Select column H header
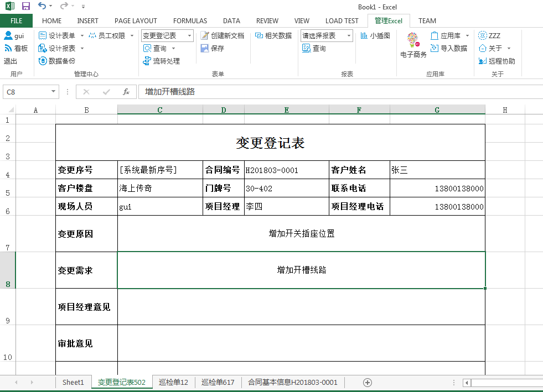Viewport: 543px width, 392px height. [505, 110]
